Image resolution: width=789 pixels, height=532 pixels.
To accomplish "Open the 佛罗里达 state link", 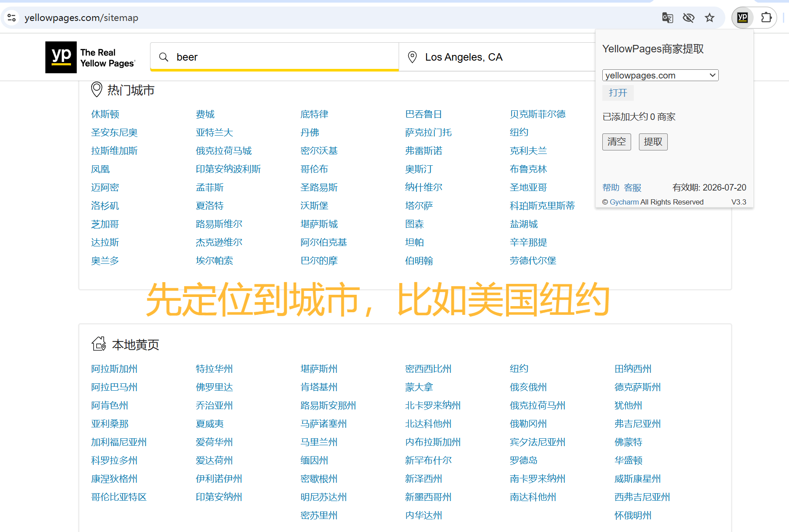I will pyautogui.click(x=214, y=387).
